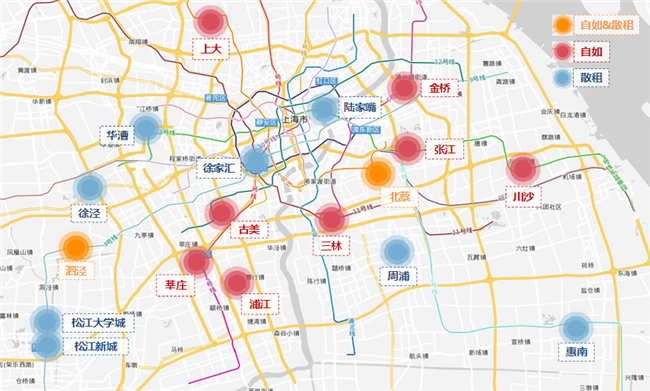Click red 自如 legend circle
650x391 pixels.
pyautogui.click(x=563, y=51)
